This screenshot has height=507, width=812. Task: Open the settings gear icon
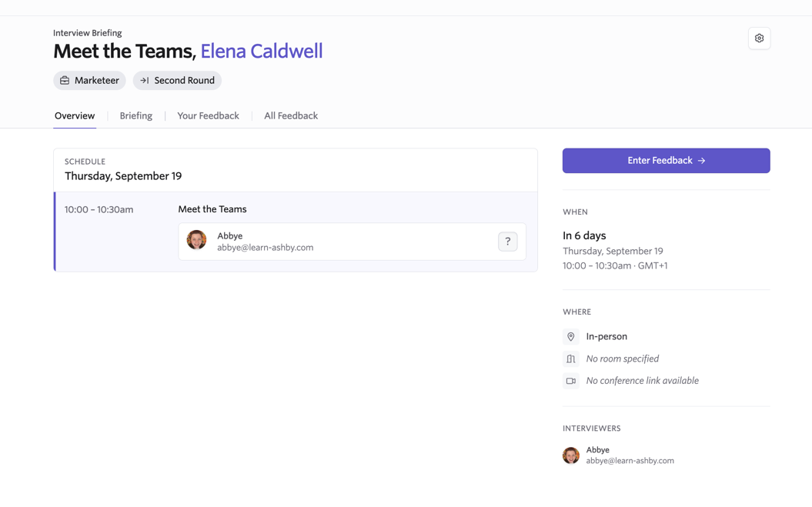pyautogui.click(x=759, y=38)
